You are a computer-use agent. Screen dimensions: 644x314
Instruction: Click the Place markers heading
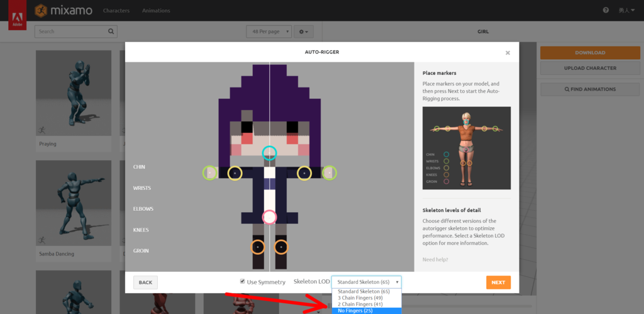click(x=439, y=73)
